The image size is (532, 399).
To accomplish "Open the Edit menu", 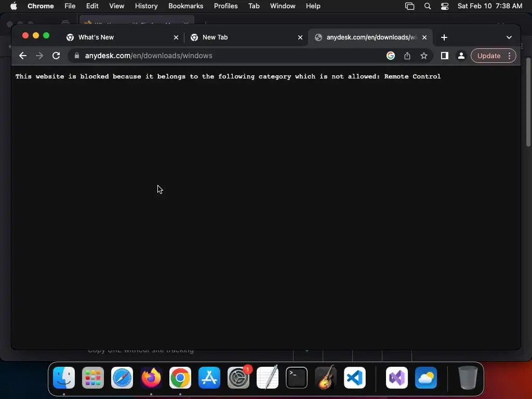I will [x=92, y=6].
